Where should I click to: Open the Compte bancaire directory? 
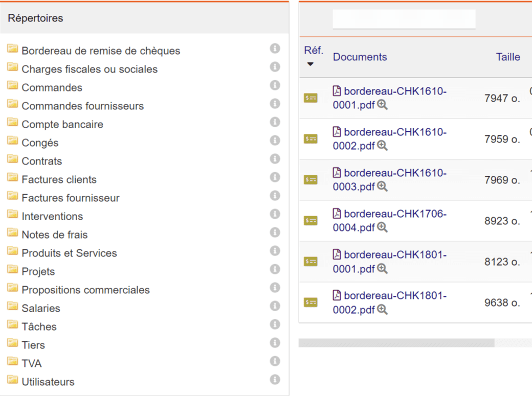[62, 125]
